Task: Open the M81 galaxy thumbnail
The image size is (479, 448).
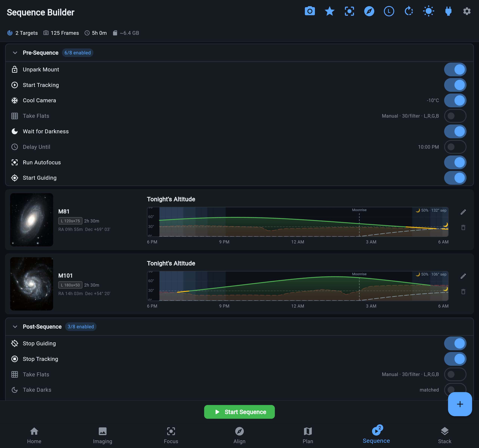Action: 32,220
